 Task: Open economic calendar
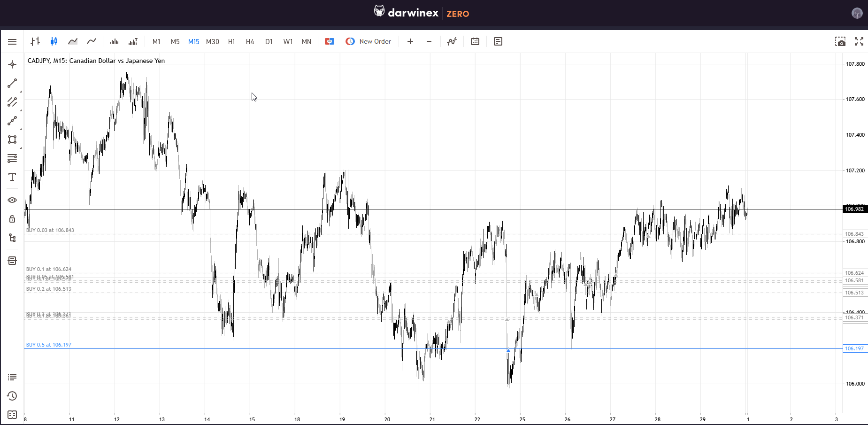click(x=475, y=41)
